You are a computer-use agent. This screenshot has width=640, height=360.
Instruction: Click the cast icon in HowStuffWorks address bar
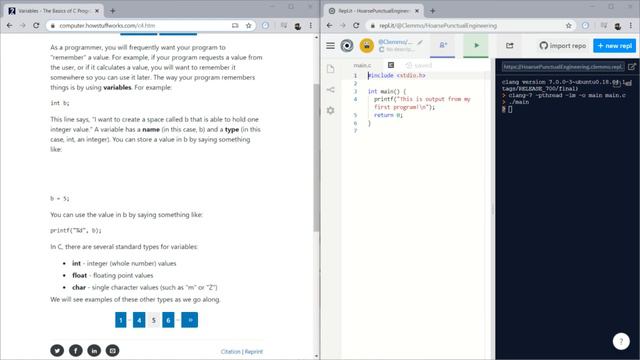pyautogui.click(x=235, y=25)
